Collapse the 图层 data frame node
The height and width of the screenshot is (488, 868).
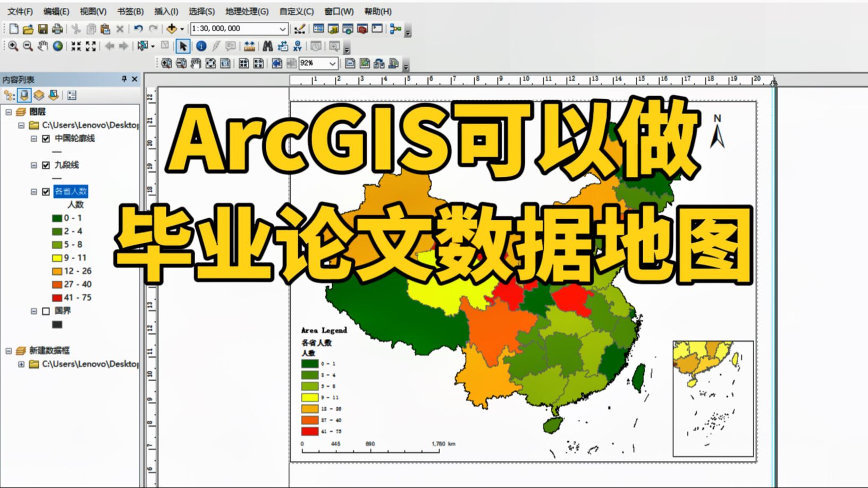[x=9, y=112]
